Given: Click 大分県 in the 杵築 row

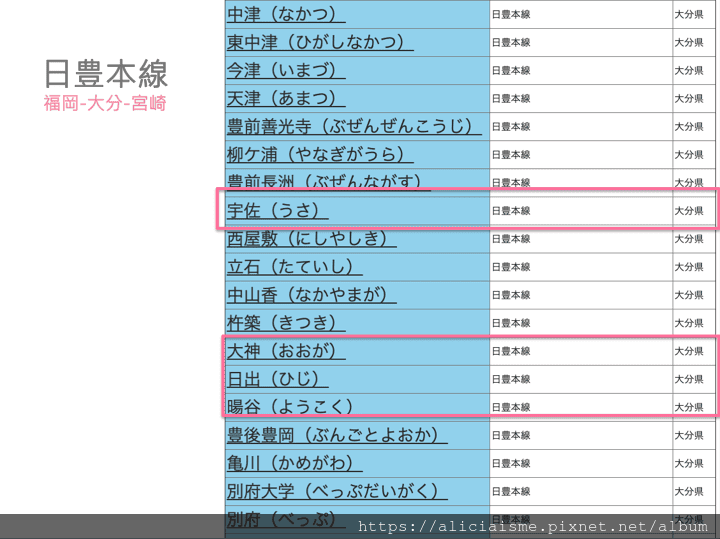Looking at the screenshot, I should point(689,323).
